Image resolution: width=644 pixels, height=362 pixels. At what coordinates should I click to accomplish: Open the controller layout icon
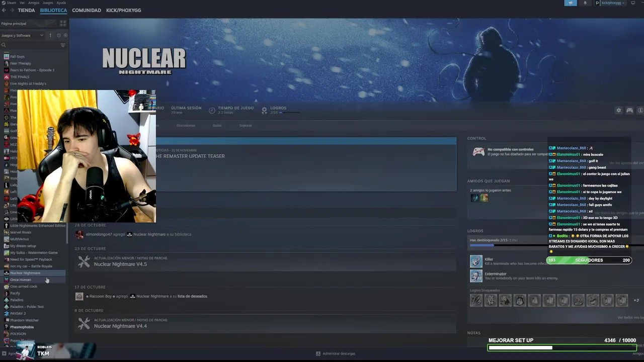pyautogui.click(x=629, y=110)
